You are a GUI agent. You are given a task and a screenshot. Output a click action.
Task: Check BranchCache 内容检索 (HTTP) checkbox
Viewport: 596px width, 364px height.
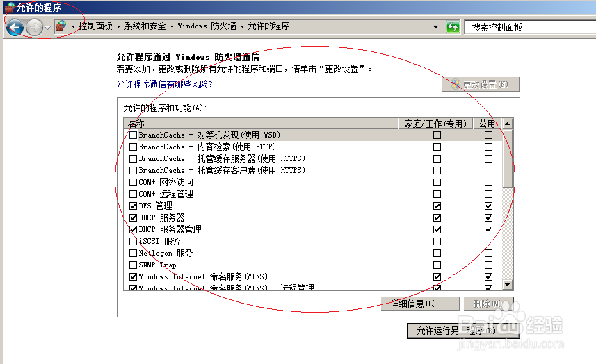133,147
